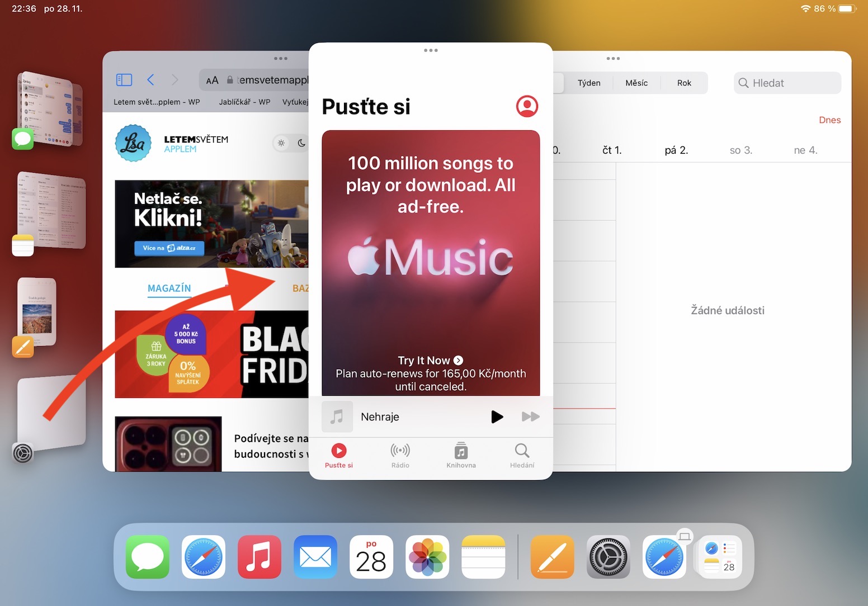The height and width of the screenshot is (606, 868).
Task: Switch to Notes stage in Stage Manager
Action: coord(50,211)
